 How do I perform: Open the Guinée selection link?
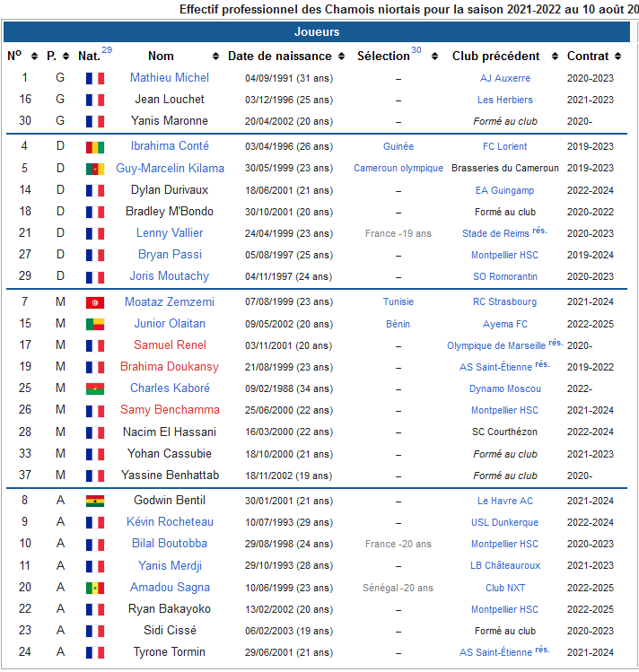398,146
